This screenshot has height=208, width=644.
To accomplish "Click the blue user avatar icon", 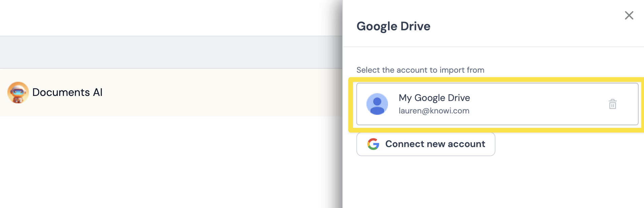I will pos(377,104).
